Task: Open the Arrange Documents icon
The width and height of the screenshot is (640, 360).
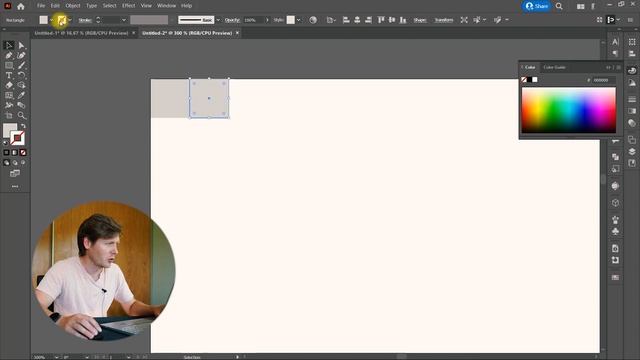Action: [x=580, y=6]
